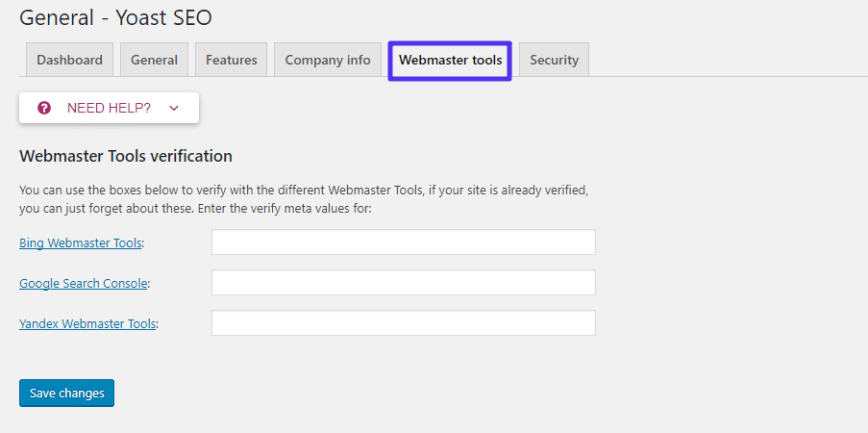Click the Webmaster Tools verification heading

(x=126, y=156)
